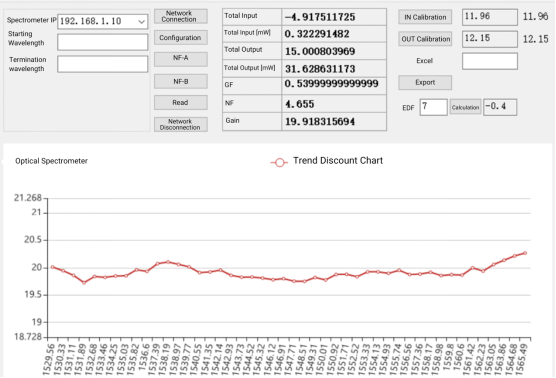This screenshot has height=378, width=556.
Task: Click the Gain row label
Action: coord(232,121)
